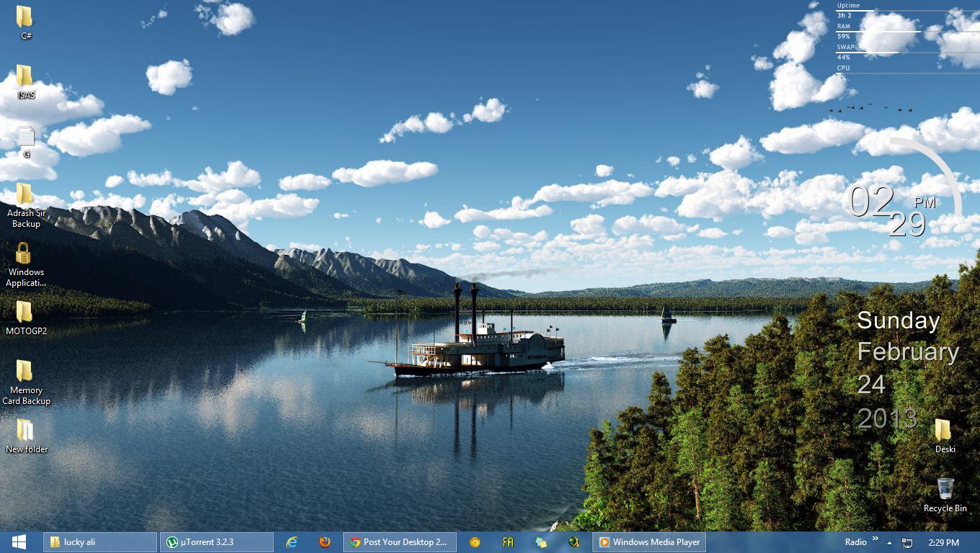Open the network status tray icon
The image size is (980, 553).
pyautogui.click(x=908, y=542)
